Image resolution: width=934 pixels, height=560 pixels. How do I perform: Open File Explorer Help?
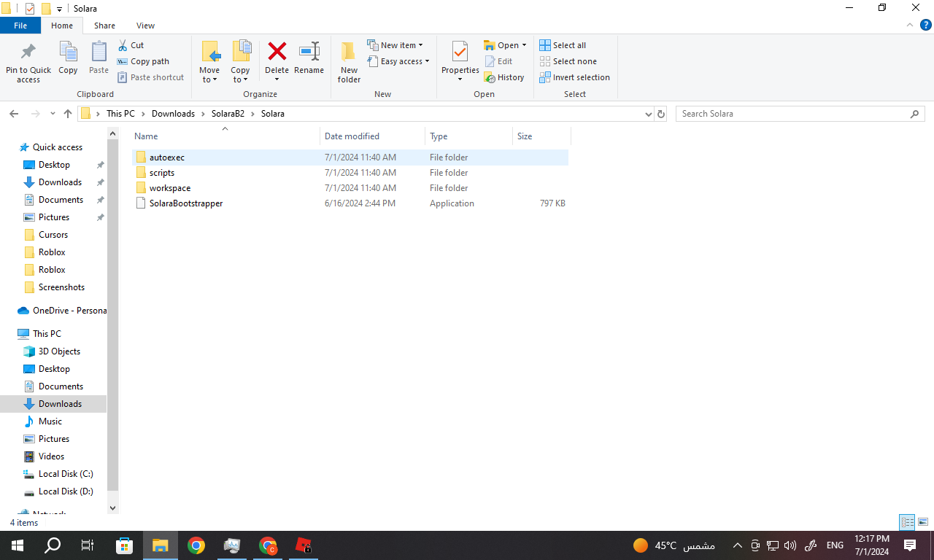point(925,25)
